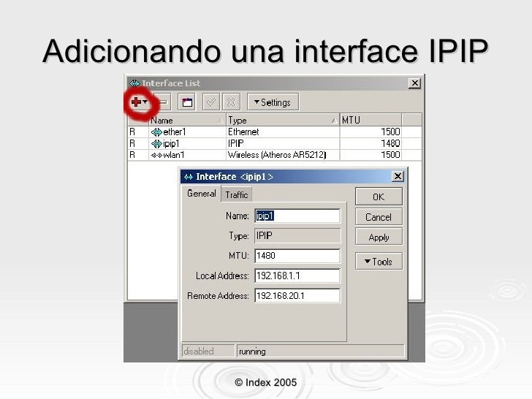
Task: Click the disabled status field
Action: (208, 351)
